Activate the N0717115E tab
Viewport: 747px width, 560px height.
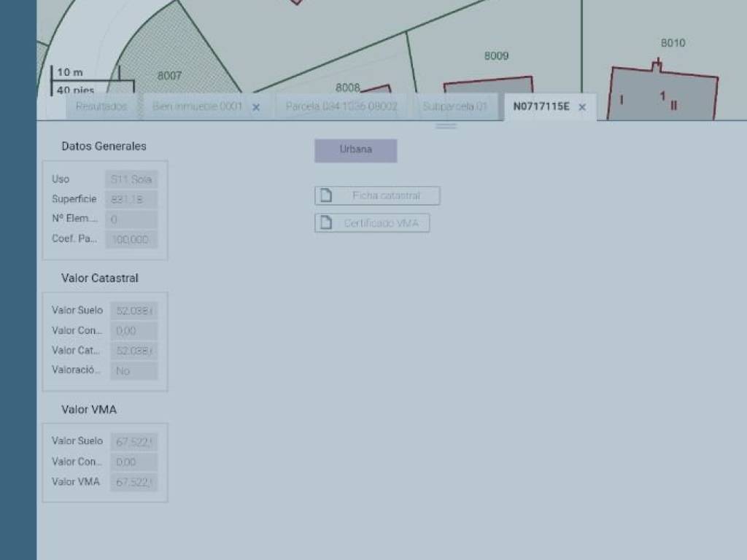pos(541,106)
